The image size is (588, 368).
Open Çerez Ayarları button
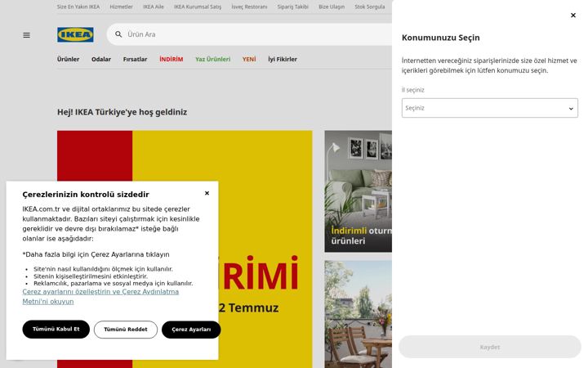click(191, 330)
